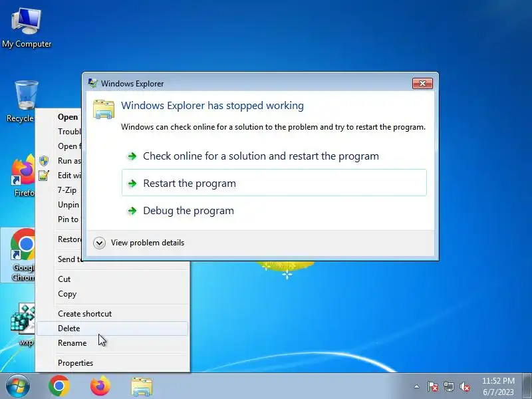Viewport: 532px width, 399px height.
Task: Click the folder icon in error dialog
Action: tap(104, 109)
